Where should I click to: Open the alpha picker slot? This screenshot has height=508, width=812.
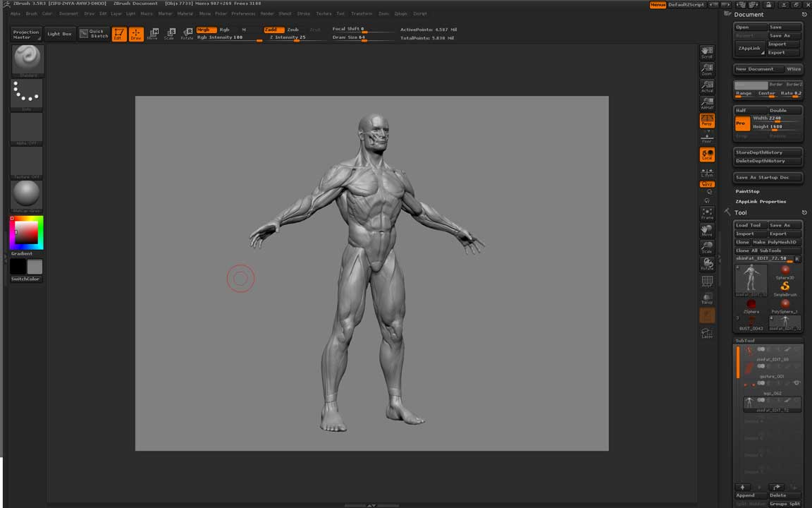(26, 128)
